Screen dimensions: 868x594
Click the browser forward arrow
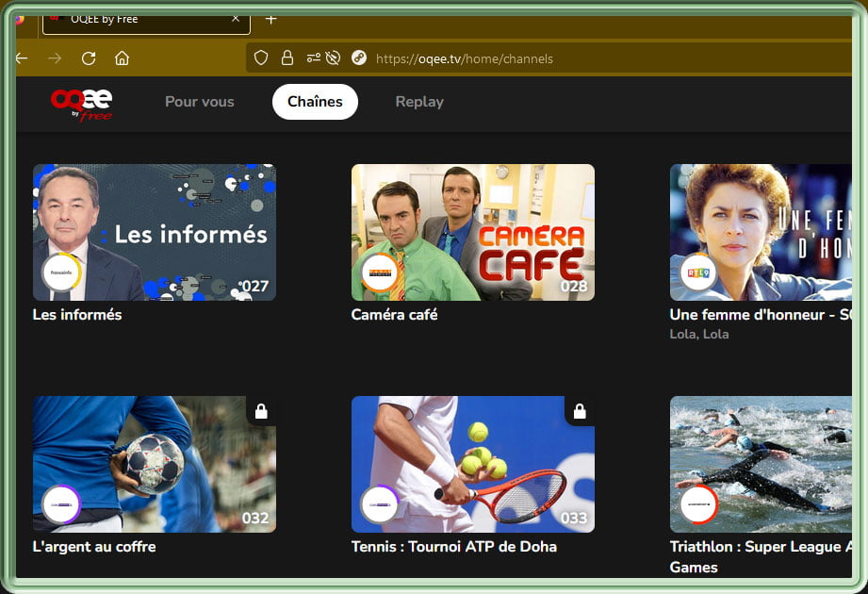click(55, 58)
